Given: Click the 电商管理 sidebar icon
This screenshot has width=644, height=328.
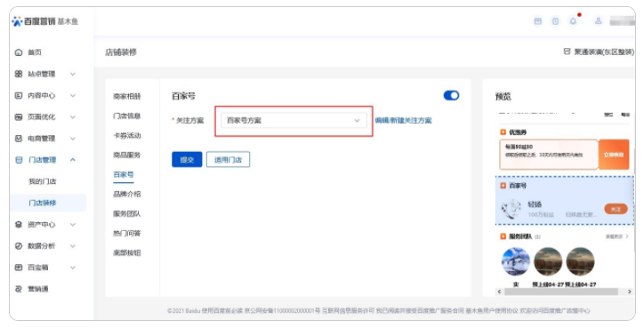Looking at the screenshot, I should (x=19, y=139).
